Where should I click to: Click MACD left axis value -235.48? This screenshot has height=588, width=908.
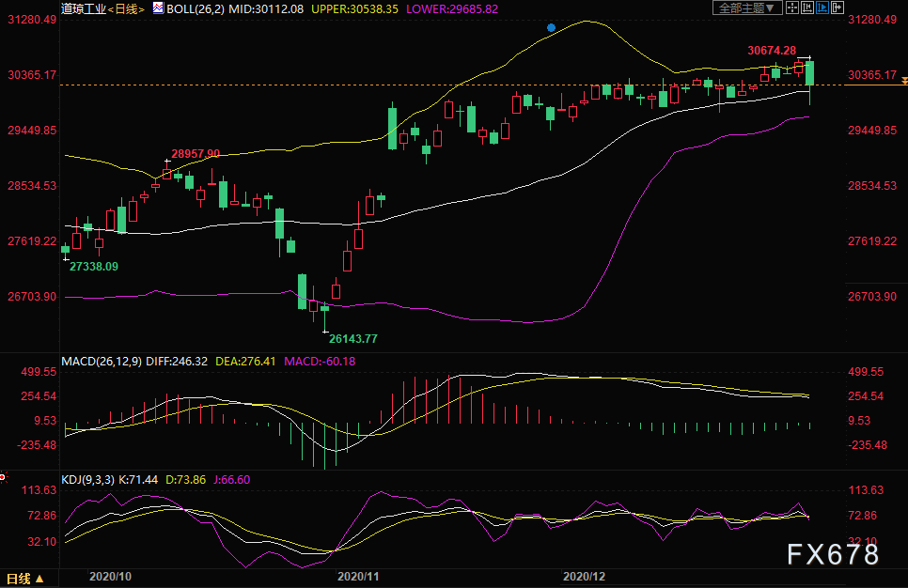(37, 445)
